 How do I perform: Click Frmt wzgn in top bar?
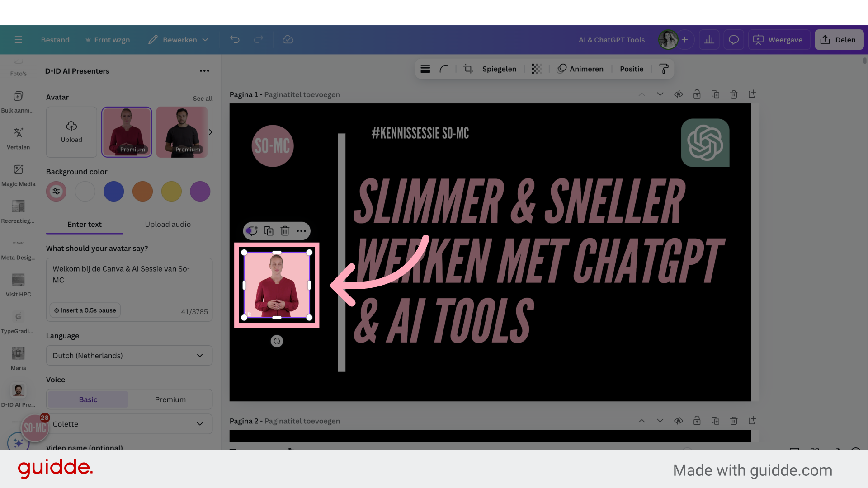coord(108,40)
